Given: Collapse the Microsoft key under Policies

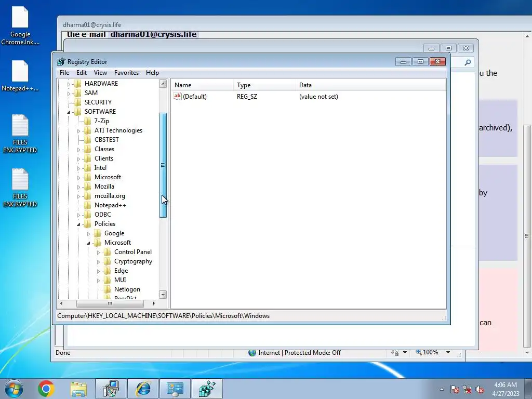Looking at the screenshot, I should pos(88,243).
